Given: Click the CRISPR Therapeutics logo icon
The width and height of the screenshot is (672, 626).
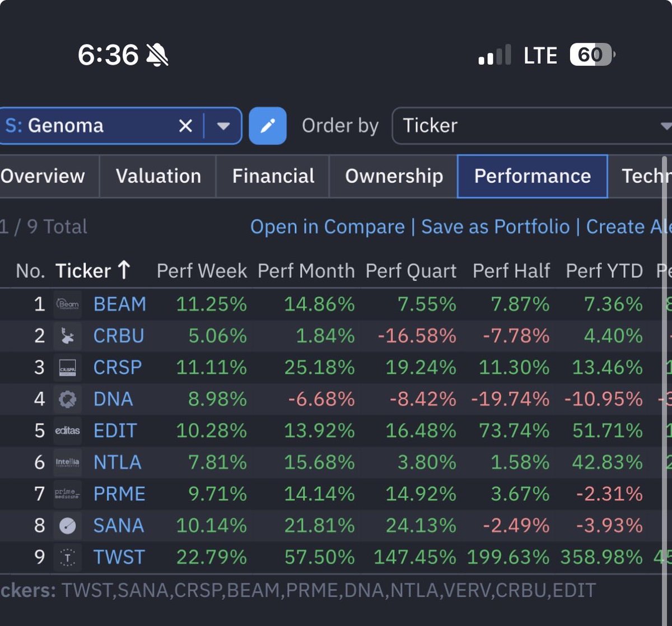Looking at the screenshot, I should pyautogui.click(x=68, y=368).
